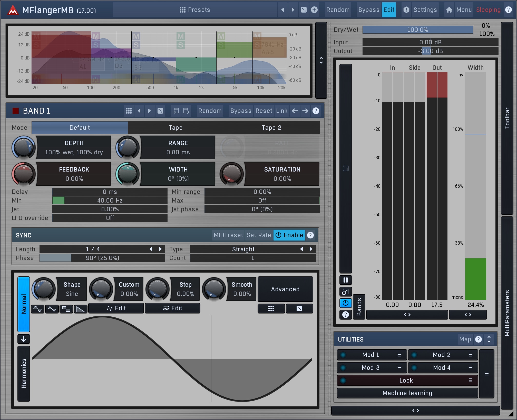Expand the Utilities panel up-down arrows
This screenshot has width=517, height=420.
pyautogui.click(x=489, y=339)
